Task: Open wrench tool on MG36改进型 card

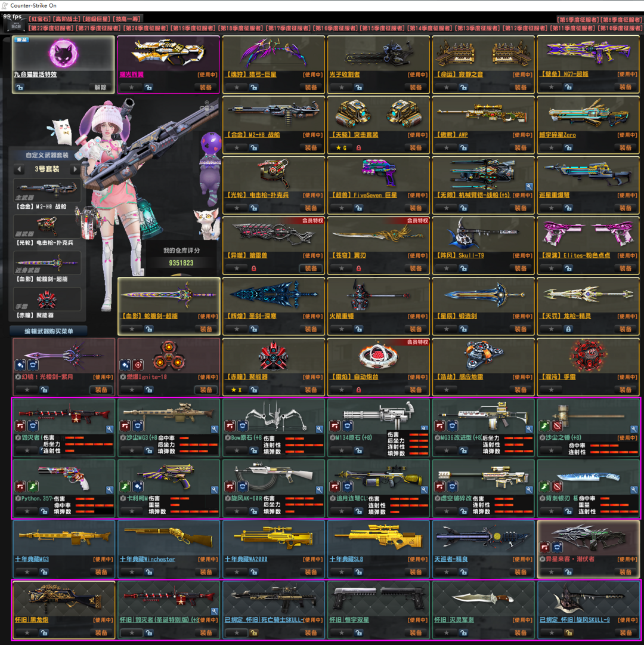Action: [x=529, y=429]
